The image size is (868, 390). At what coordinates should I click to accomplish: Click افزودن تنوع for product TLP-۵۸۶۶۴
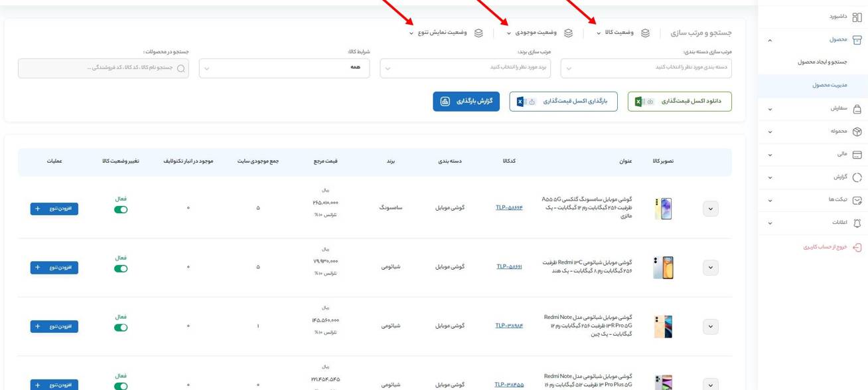coord(54,209)
